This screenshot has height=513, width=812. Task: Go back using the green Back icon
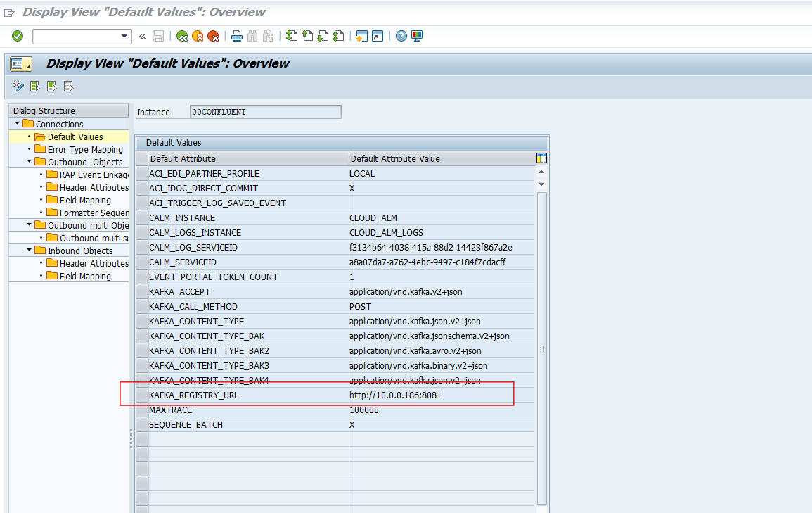182,37
